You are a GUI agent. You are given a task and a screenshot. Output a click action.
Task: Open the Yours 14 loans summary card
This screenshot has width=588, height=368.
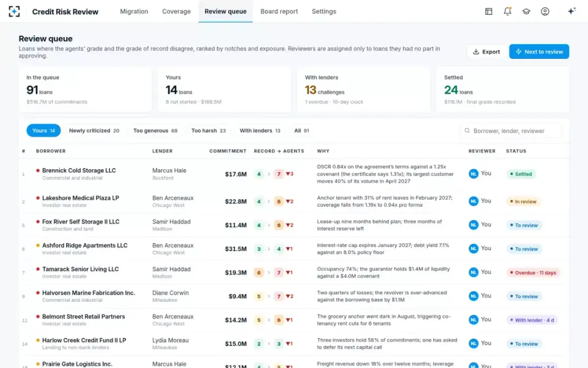tap(224, 89)
